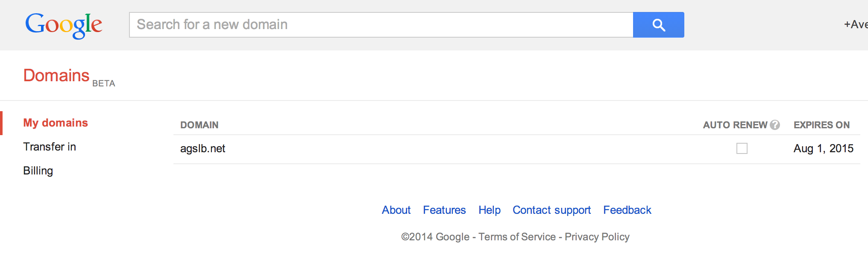View the Privacy Policy link

pos(597,237)
